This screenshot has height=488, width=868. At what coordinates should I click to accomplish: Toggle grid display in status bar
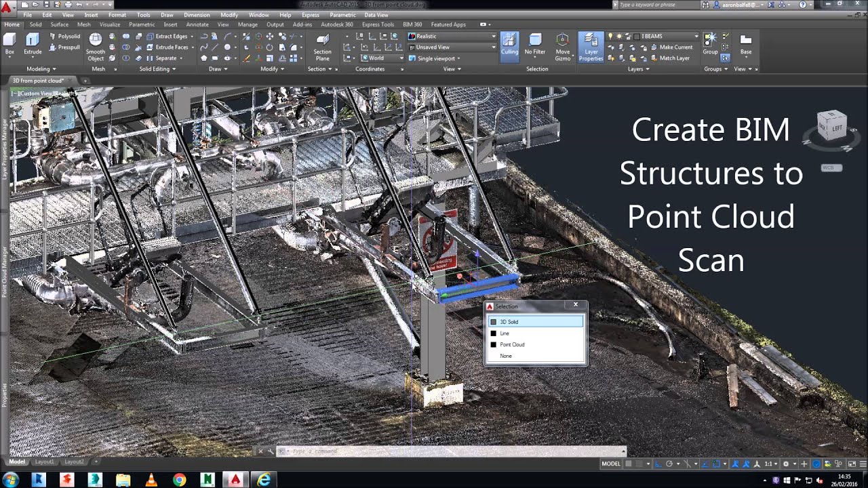tap(629, 464)
